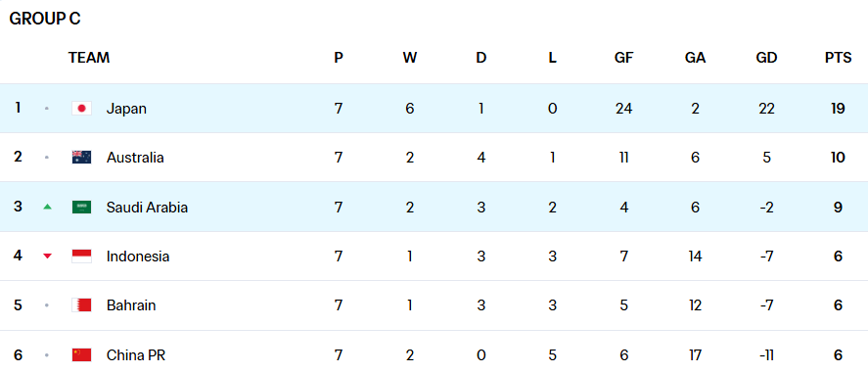Click the Bahrain flag icon
This screenshot has height=373, width=868.
(x=81, y=305)
